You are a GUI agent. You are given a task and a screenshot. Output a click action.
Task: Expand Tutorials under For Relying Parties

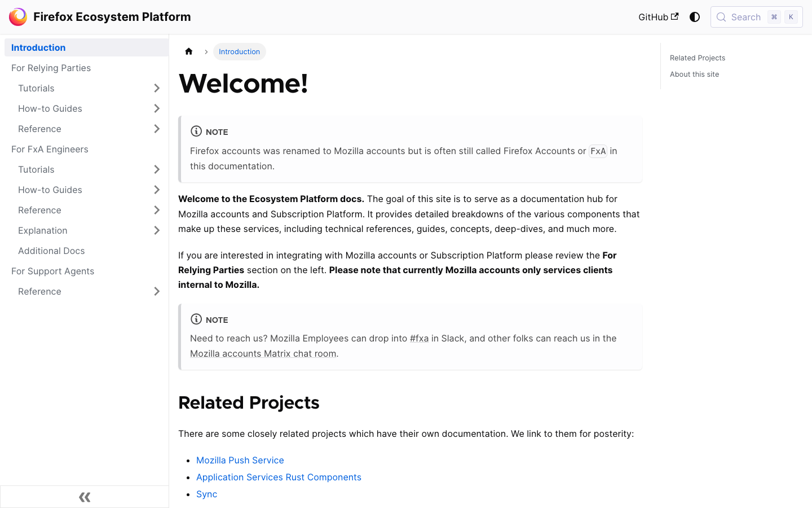(157, 88)
